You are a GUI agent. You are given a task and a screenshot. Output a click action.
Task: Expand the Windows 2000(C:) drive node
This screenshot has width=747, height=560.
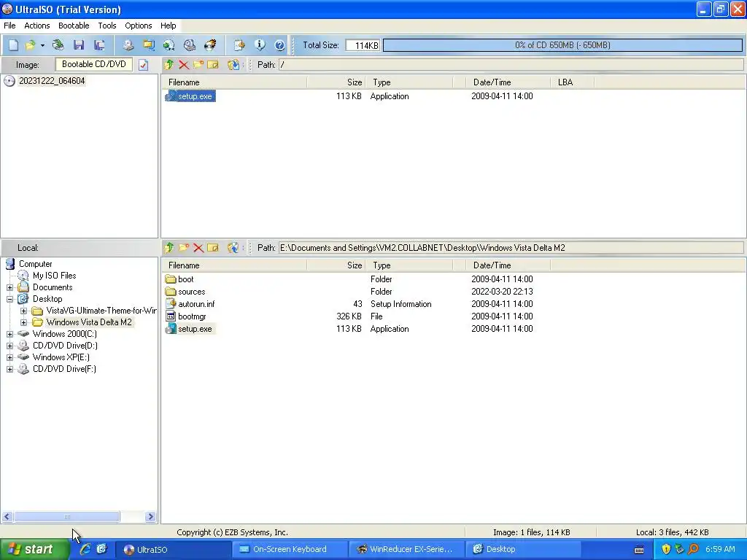tap(10, 334)
